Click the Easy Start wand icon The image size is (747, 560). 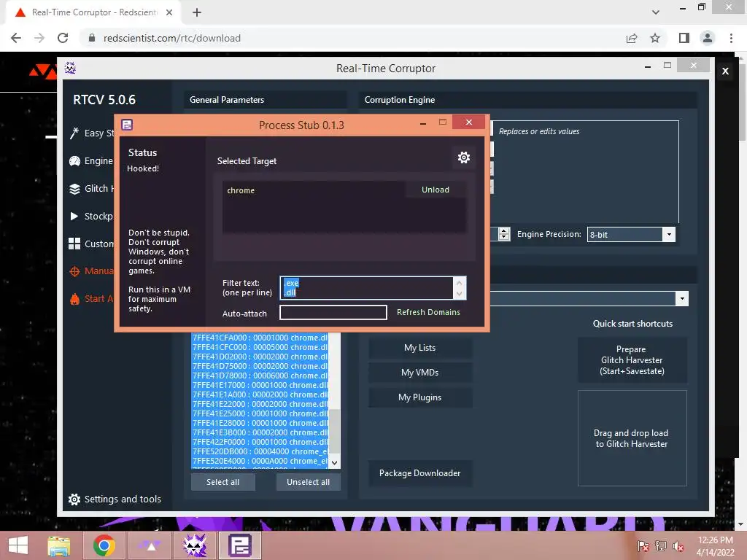click(74, 133)
